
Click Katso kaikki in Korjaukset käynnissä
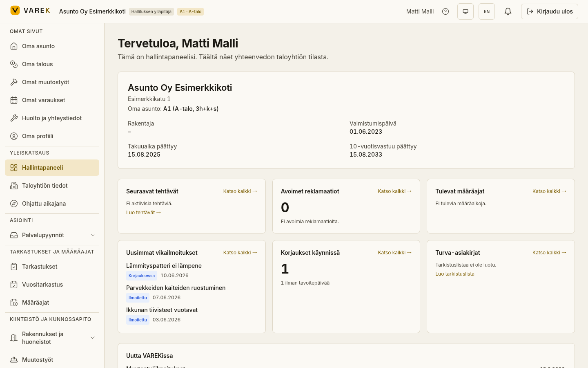tap(395, 253)
